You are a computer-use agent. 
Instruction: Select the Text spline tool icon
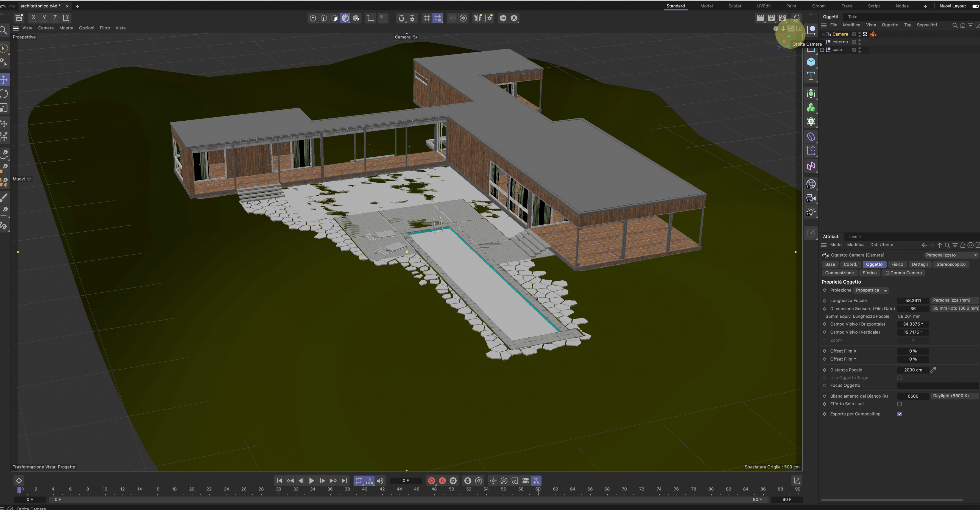click(x=811, y=76)
